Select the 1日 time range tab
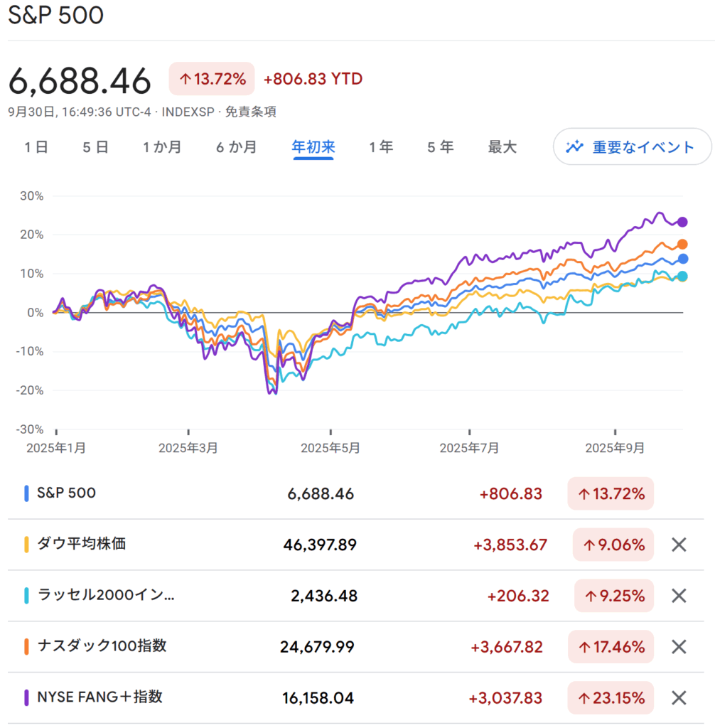 click(36, 147)
